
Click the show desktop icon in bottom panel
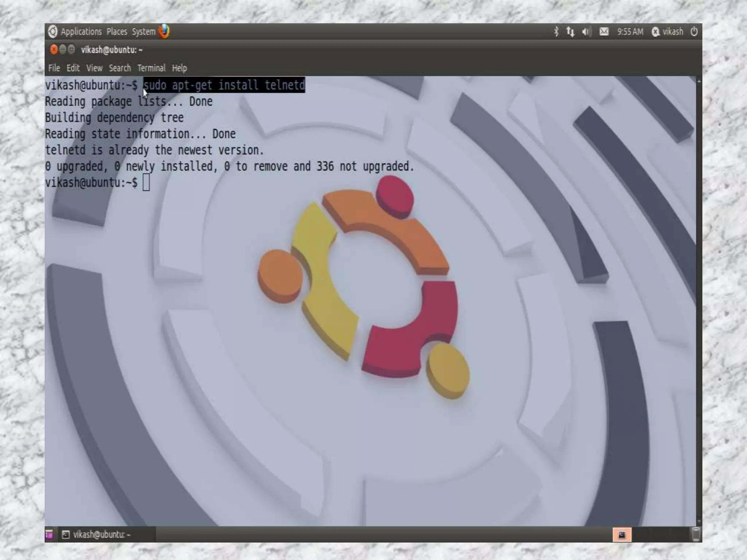coord(49,534)
